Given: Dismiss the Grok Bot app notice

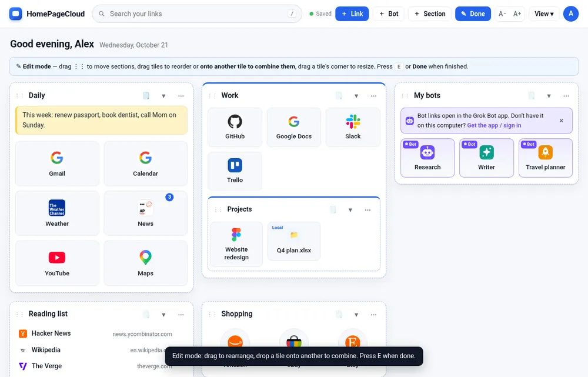Looking at the screenshot, I should pos(562,121).
